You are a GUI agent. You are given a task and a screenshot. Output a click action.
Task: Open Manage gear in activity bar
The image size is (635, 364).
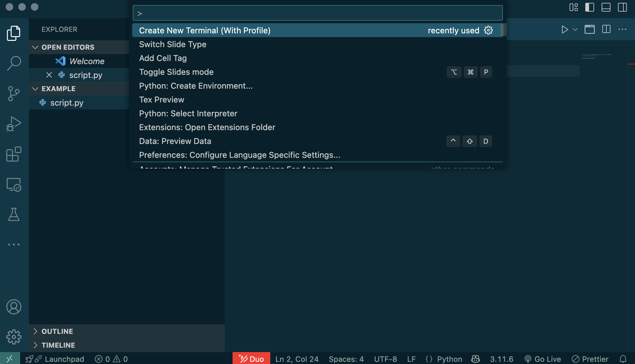tap(14, 337)
